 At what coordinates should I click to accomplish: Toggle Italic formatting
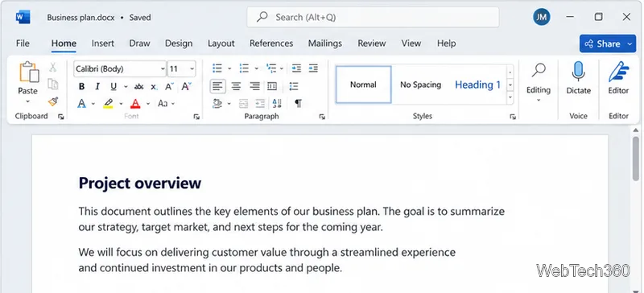[x=97, y=87]
